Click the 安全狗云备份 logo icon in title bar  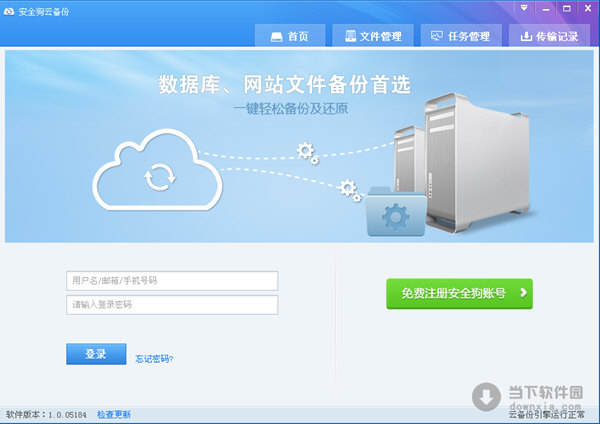click(9, 12)
